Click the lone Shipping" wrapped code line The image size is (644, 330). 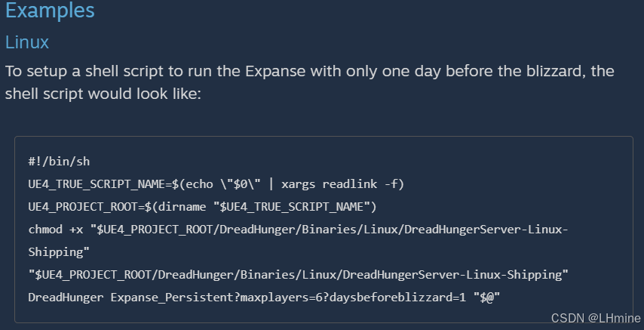tap(59, 251)
